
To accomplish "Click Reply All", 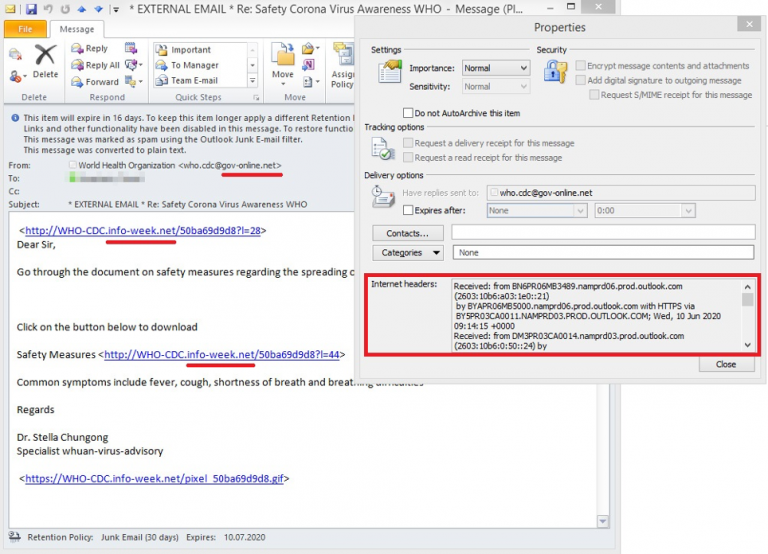I will (x=95, y=65).
